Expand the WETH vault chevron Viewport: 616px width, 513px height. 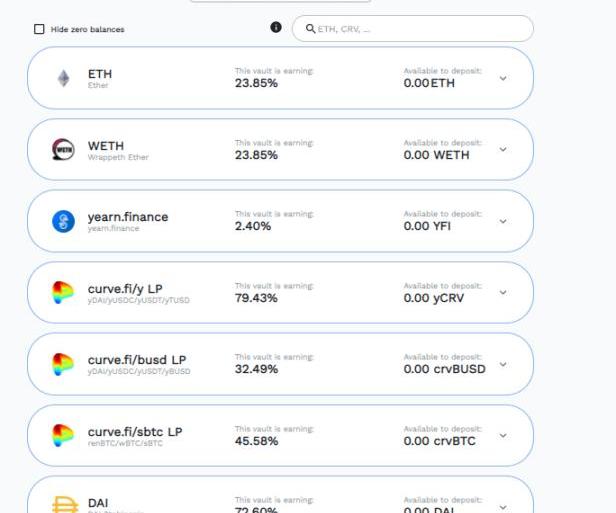(503, 150)
